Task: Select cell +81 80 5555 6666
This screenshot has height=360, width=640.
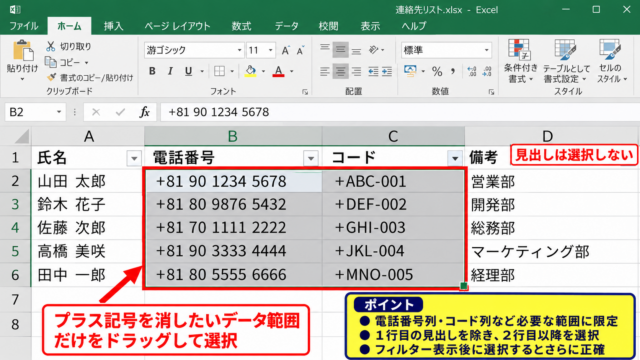Action: (x=233, y=275)
